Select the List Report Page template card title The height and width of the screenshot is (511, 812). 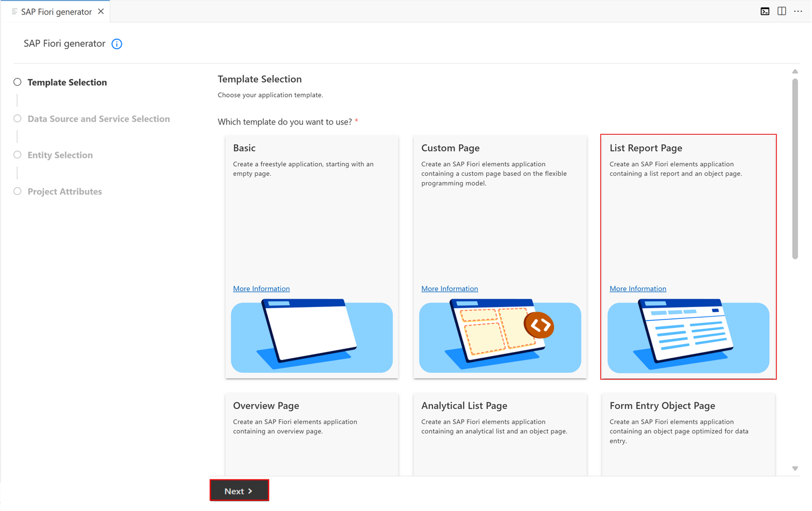646,148
